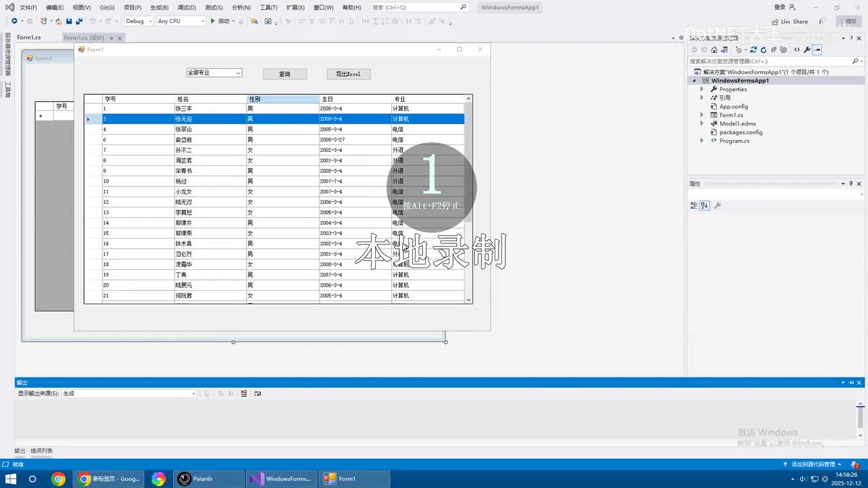
Task: Click the grid's vertical scrollbar down arrow
Action: click(x=468, y=300)
